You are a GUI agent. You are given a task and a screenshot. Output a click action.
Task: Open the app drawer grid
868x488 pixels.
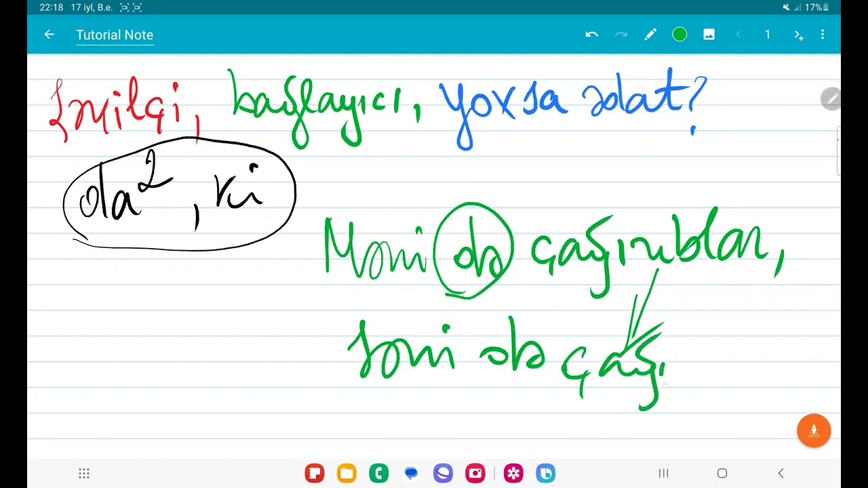point(84,473)
